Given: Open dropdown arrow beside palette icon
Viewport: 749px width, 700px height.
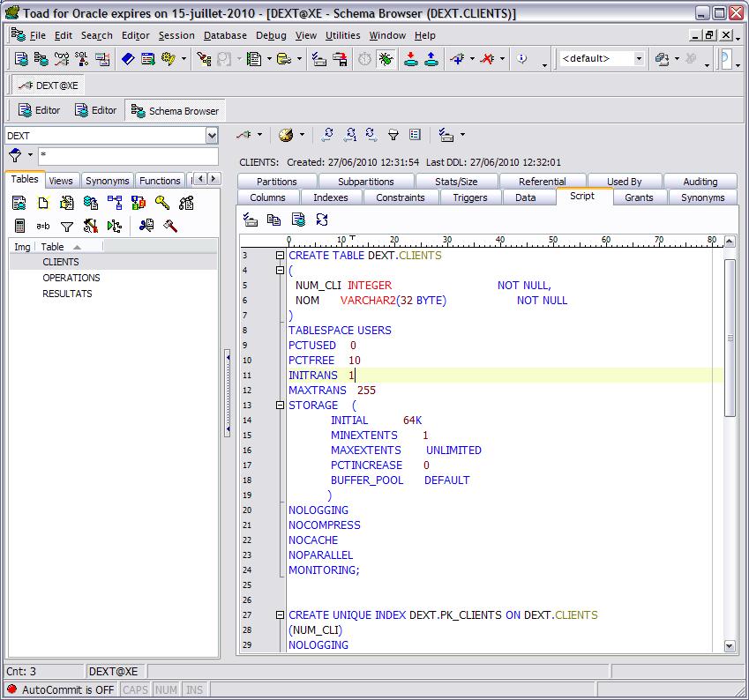Looking at the screenshot, I should pos(302,135).
